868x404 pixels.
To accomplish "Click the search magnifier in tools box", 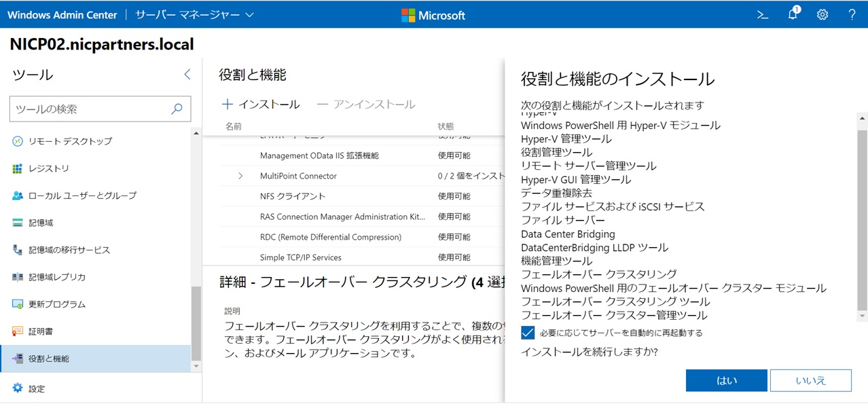I will tap(177, 109).
